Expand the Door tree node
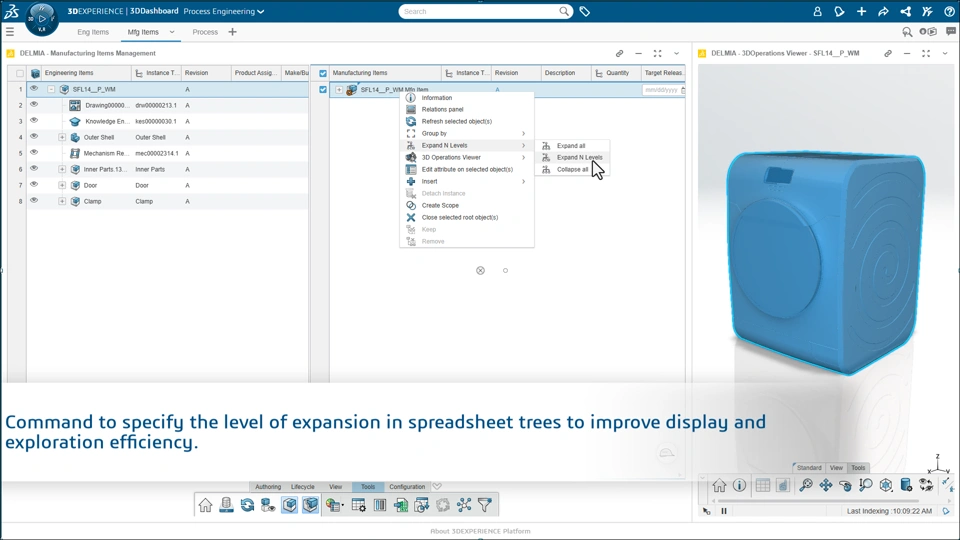This screenshot has width=960, height=540. [62, 185]
